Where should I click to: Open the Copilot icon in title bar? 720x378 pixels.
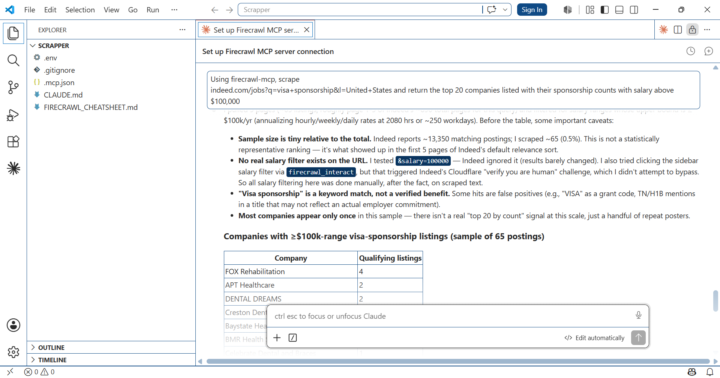pyautogui.click(x=568, y=10)
